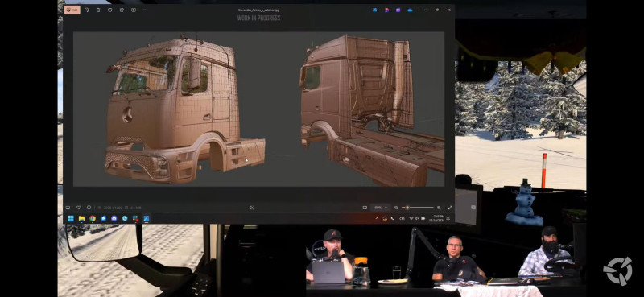Click the Delete trash icon
Screen dimensions: 644x297
point(98,10)
